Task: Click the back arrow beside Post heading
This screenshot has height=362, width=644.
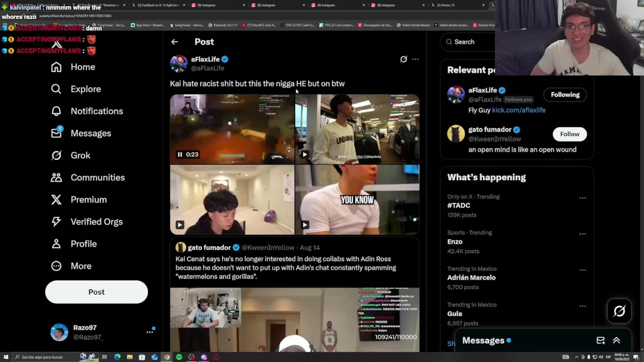Action: coord(174,42)
